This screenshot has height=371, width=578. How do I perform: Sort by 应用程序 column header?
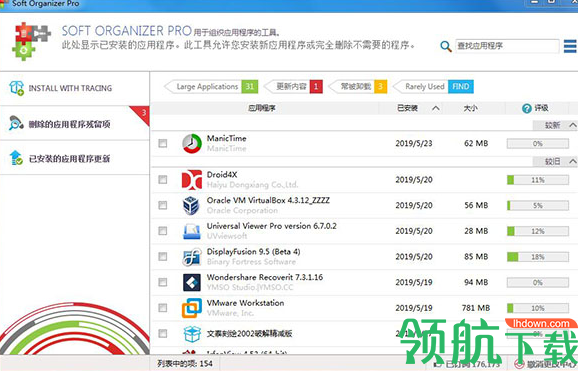(262, 108)
